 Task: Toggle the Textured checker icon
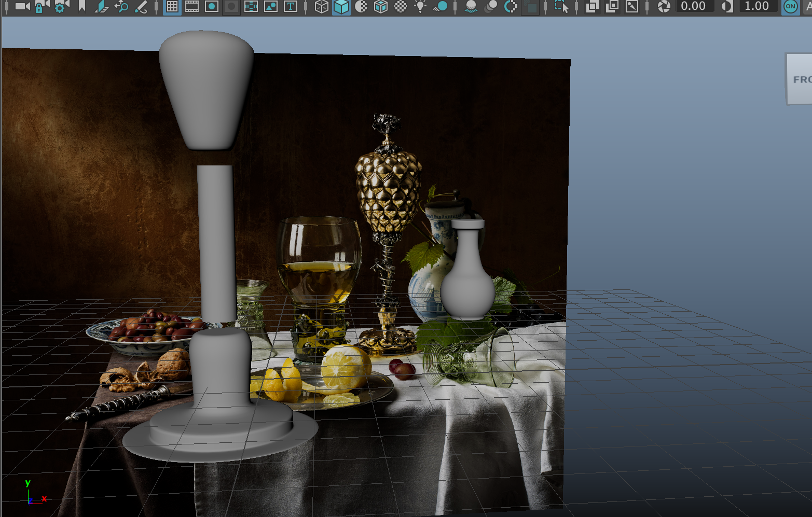(401, 7)
